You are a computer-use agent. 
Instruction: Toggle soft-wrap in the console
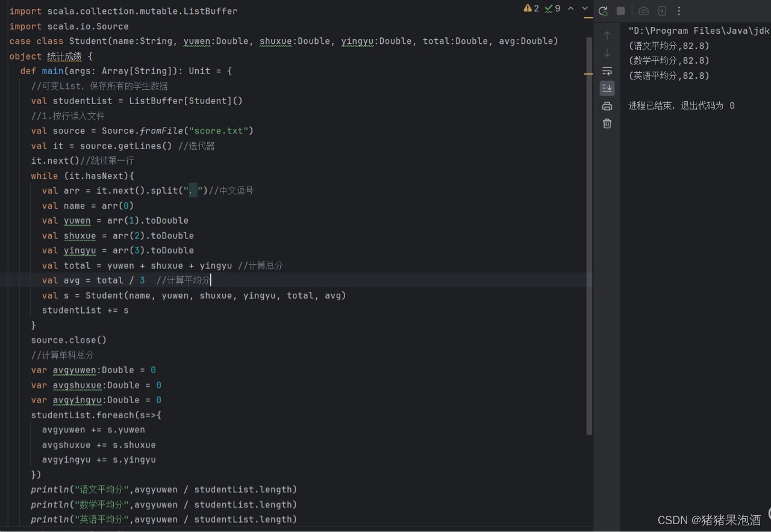[607, 71]
